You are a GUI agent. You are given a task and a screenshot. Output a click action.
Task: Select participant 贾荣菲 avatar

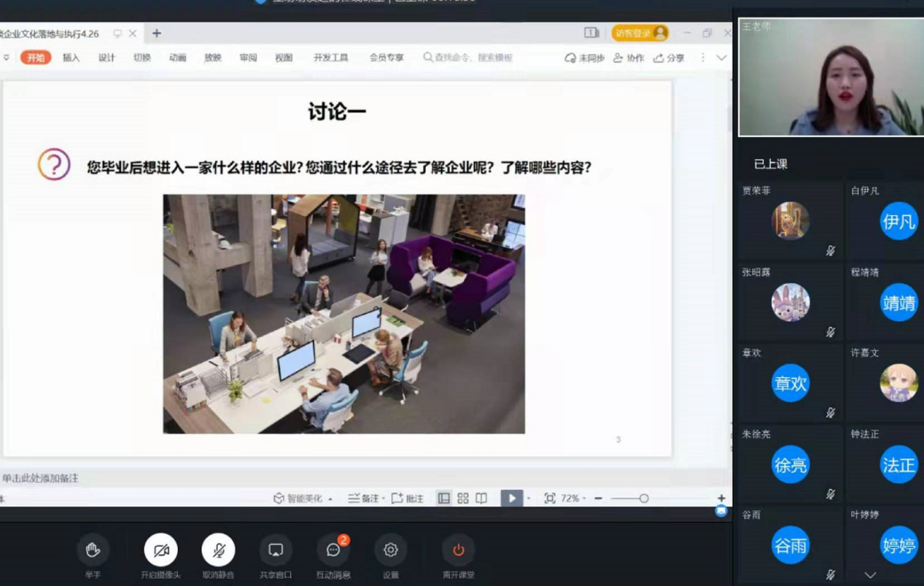tap(791, 221)
